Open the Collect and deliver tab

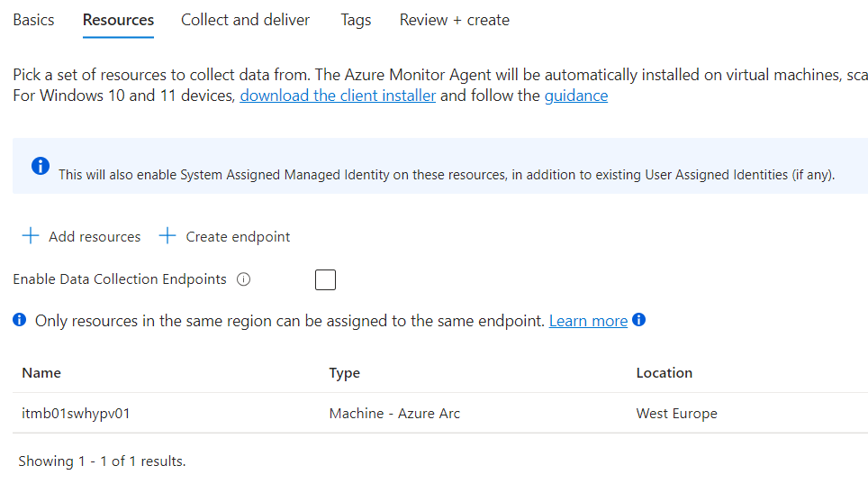pyautogui.click(x=245, y=20)
